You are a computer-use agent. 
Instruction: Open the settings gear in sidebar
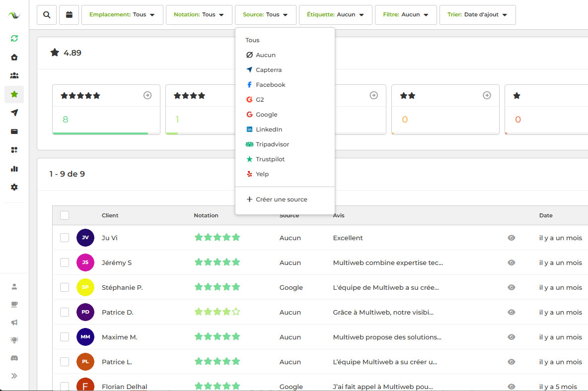[x=14, y=187]
